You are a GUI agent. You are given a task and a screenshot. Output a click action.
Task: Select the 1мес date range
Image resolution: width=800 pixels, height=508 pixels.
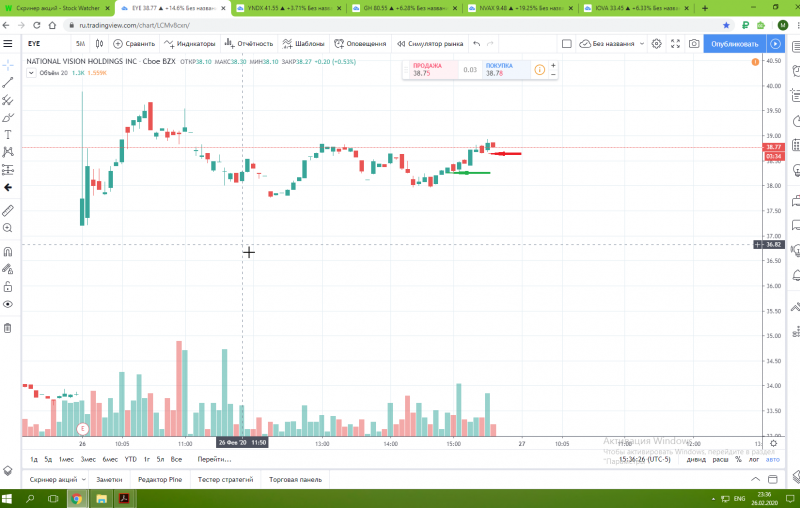66,459
